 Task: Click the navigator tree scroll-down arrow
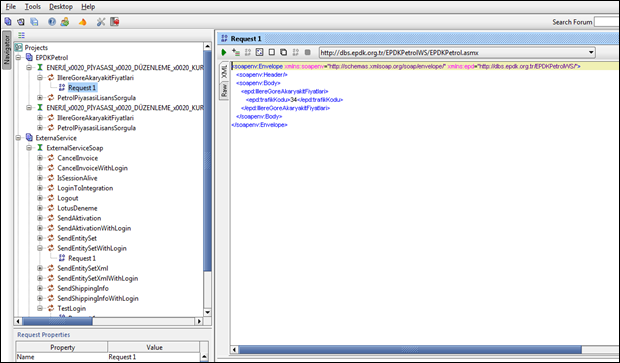click(207, 312)
